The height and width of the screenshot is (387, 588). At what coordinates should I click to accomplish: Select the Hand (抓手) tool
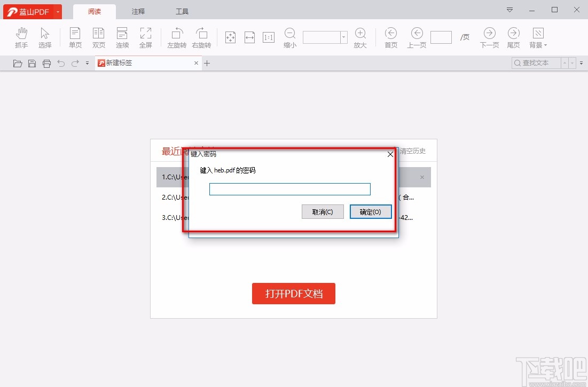point(21,37)
